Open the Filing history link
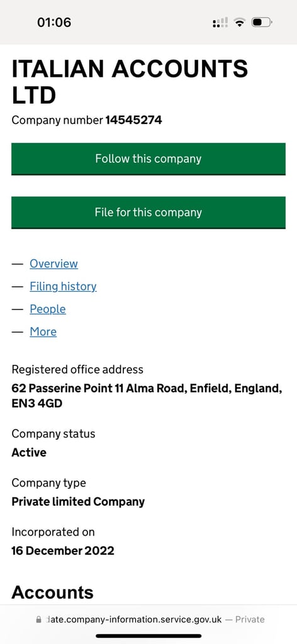 tap(64, 286)
